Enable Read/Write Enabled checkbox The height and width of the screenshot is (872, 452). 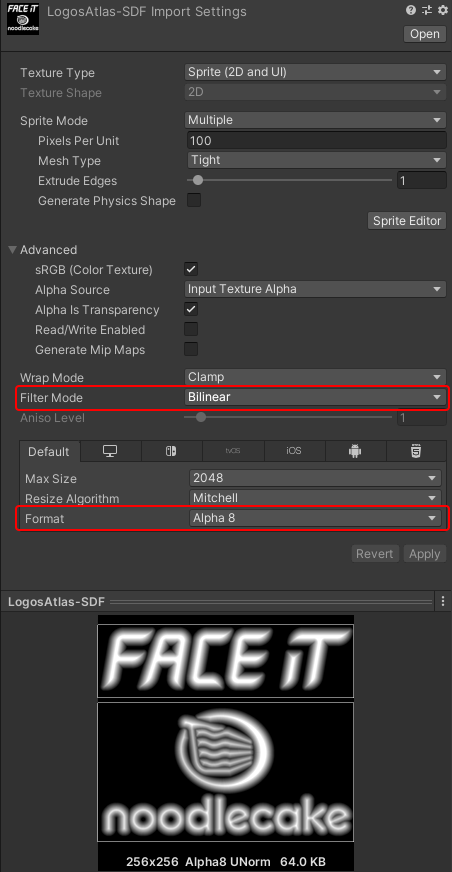(191, 329)
